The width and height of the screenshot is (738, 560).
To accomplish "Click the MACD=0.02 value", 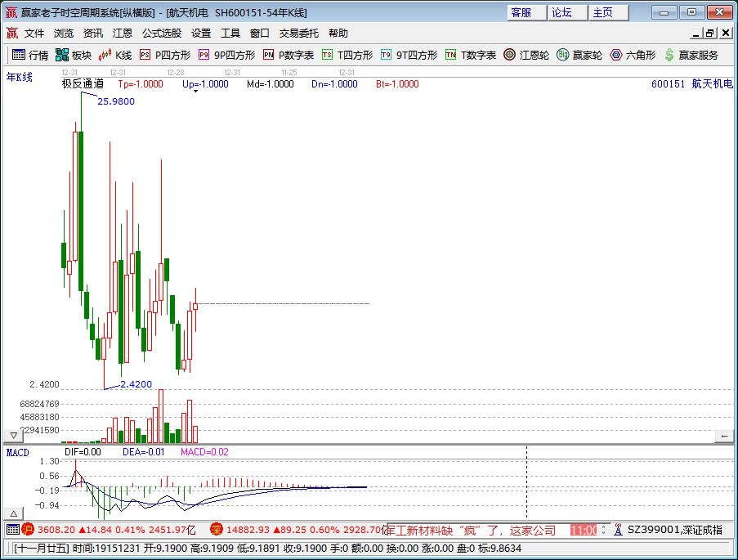I will click(x=205, y=452).
